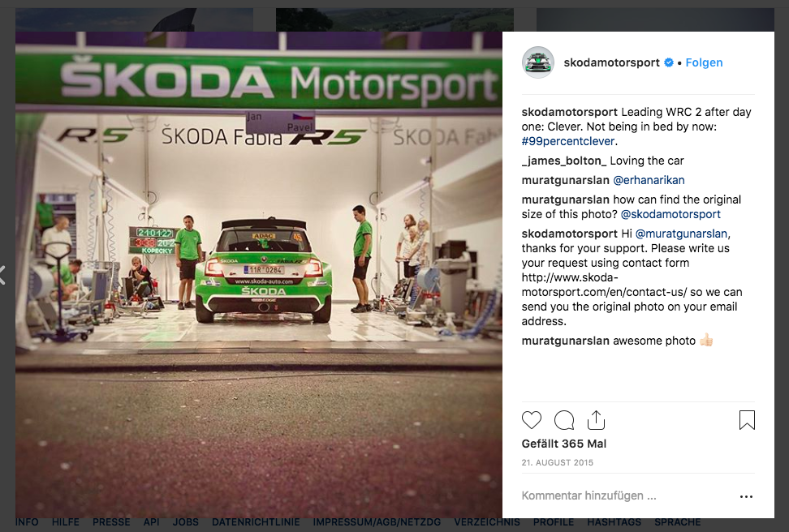
Task: Open the comment speech bubble icon
Action: pos(564,420)
